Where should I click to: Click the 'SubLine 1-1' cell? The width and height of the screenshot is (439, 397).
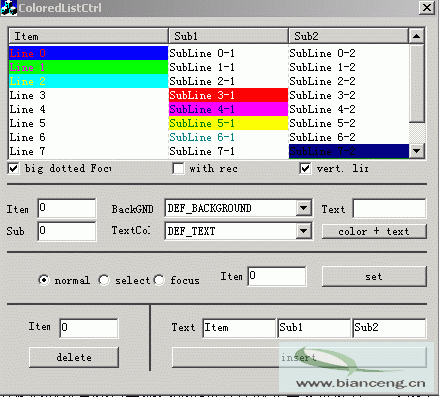pyautogui.click(x=228, y=67)
